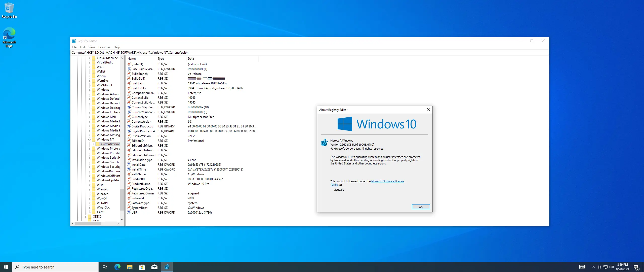This screenshot has height=272, width=644.
Task: Click the UBR DWORD value icon
Action: click(x=129, y=212)
